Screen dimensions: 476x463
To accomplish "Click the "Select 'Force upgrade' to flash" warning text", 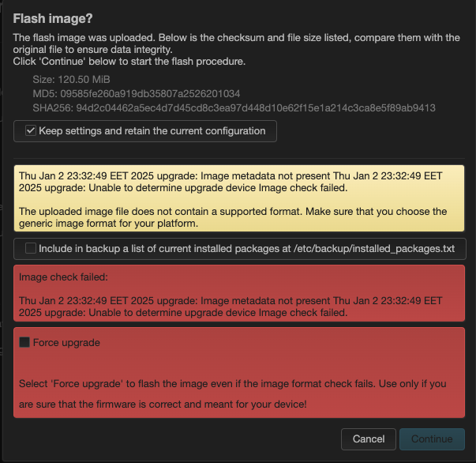I will click(x=233, y=393).
